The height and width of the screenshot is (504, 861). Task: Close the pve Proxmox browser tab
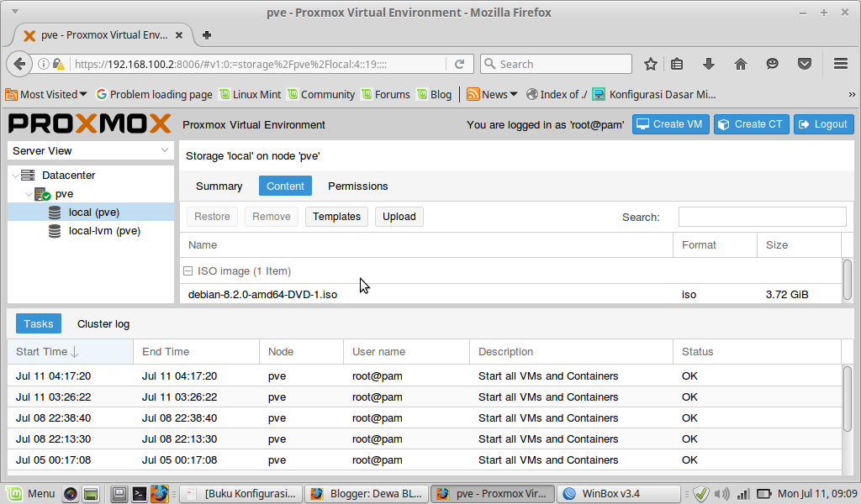[x=179, y=35]
